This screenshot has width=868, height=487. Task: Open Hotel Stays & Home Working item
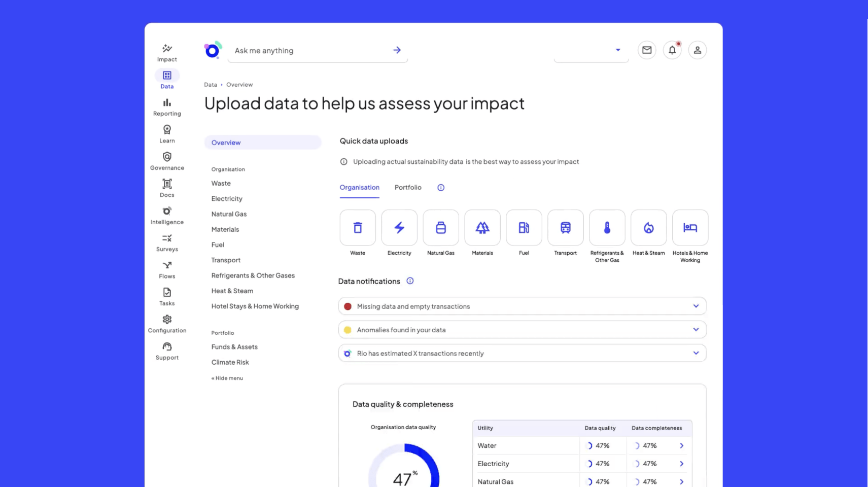coord(255,306)
